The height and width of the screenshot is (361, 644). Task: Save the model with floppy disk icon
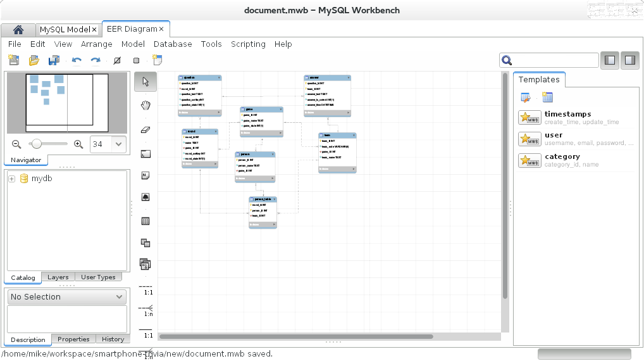pos(54,61)
